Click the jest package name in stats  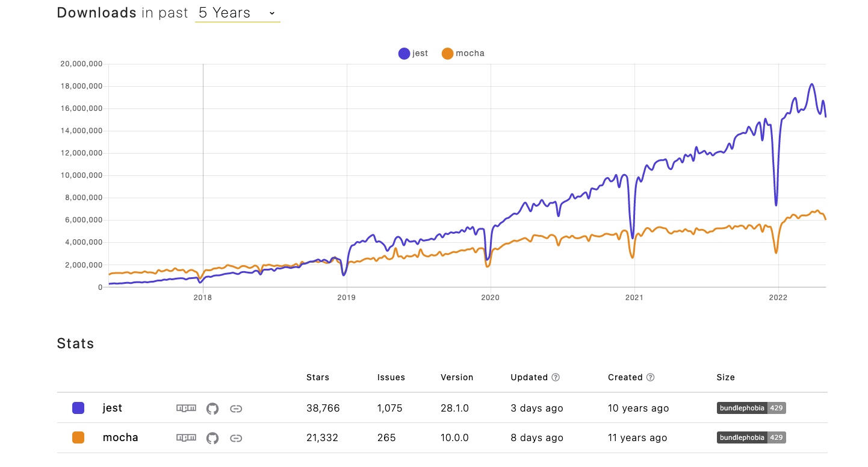(x=113, y=408)
